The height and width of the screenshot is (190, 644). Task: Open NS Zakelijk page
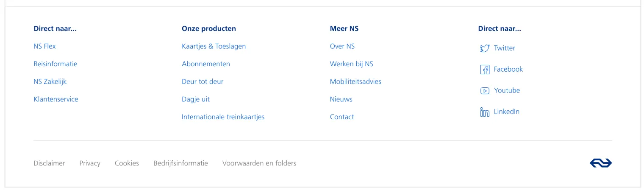[x=50, y=82]
